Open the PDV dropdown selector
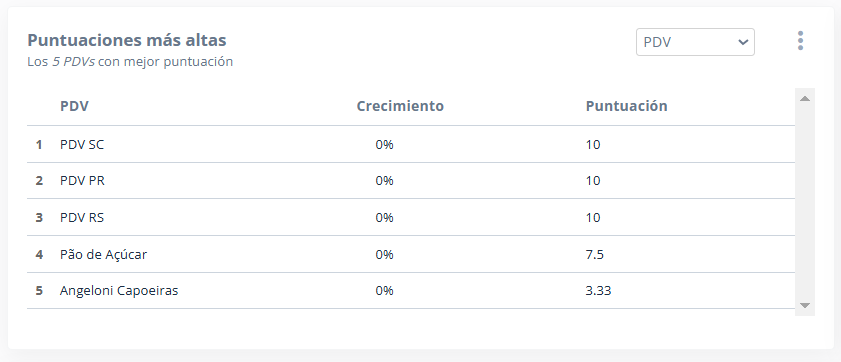The width and height of the screenshot is (841, 362). 695,42
